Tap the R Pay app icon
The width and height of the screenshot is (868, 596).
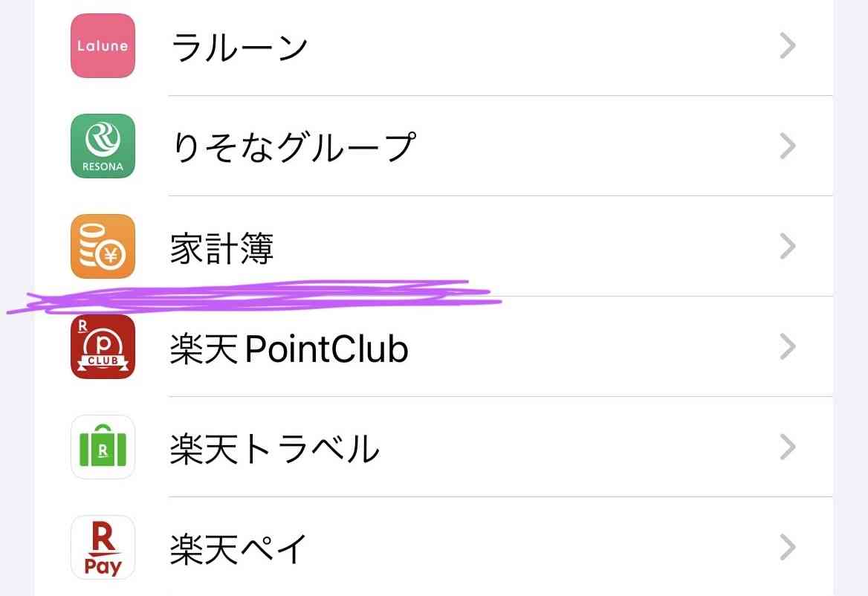103,547
